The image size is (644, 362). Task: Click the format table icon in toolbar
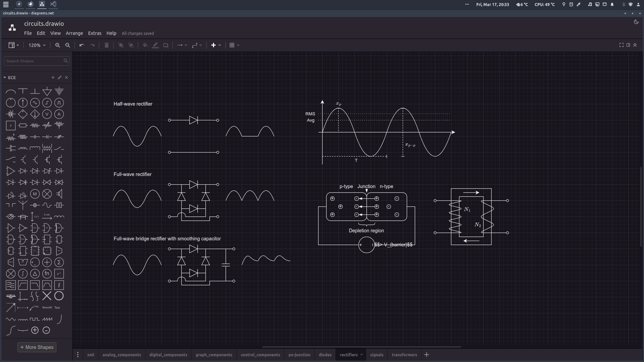click(x=232, y=45)
